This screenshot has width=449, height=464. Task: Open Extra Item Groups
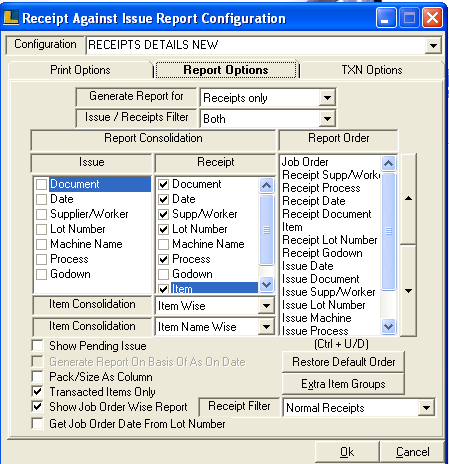pyautogui.click(x=343, y=384)
